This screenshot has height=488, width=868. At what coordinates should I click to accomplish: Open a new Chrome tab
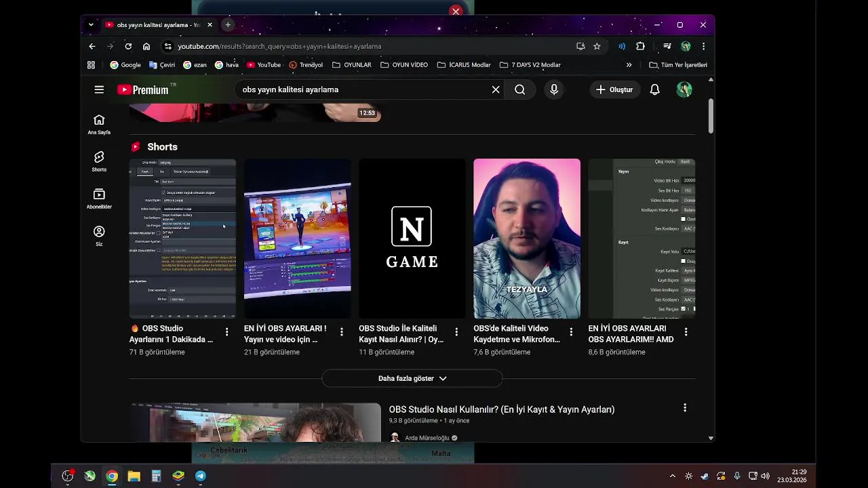coord(228,24)
